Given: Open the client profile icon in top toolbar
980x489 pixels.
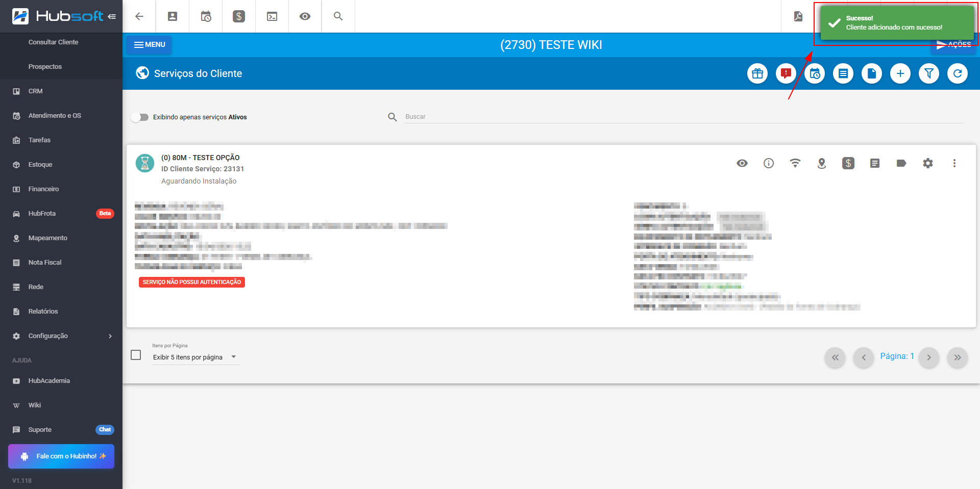Looking at the screenshot, I should (173, 16).
